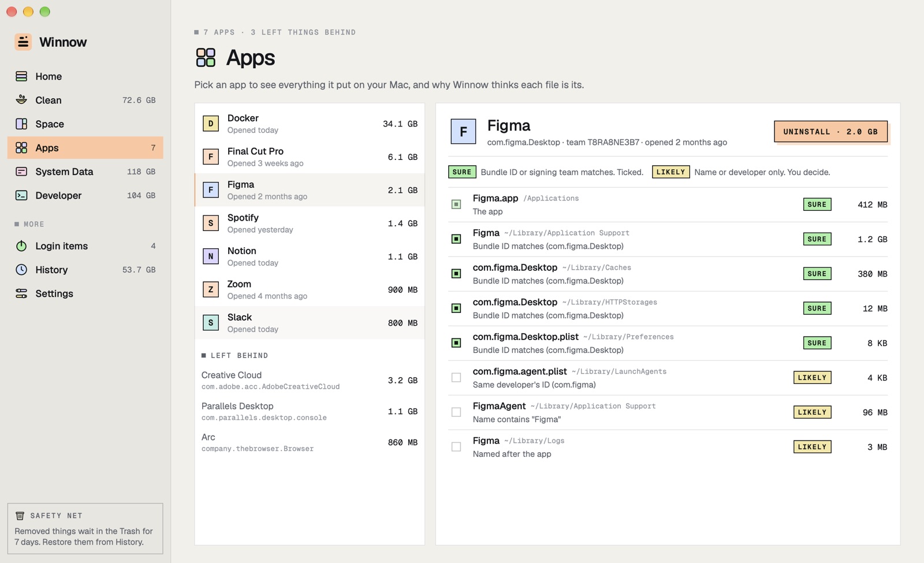The width and height of the screenshot is (924, 563).
Task: Click the History clock icon
Action: (x=21, y=270)
